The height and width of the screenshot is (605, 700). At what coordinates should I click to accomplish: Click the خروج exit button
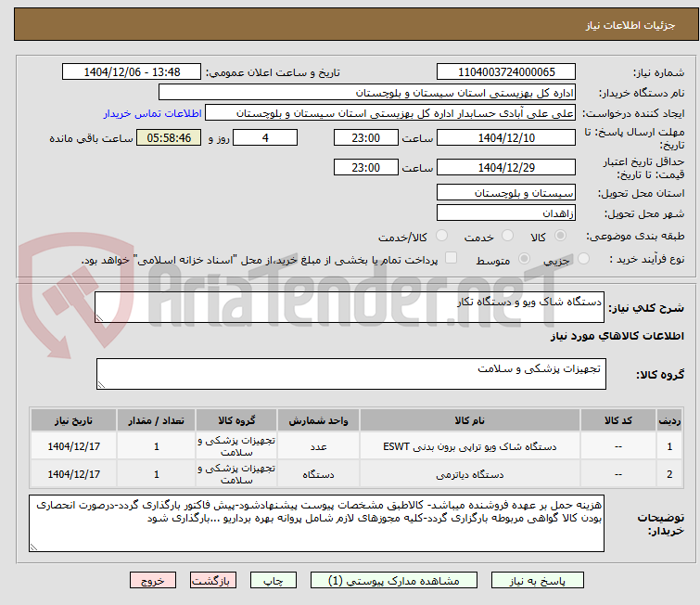(153, 581)
